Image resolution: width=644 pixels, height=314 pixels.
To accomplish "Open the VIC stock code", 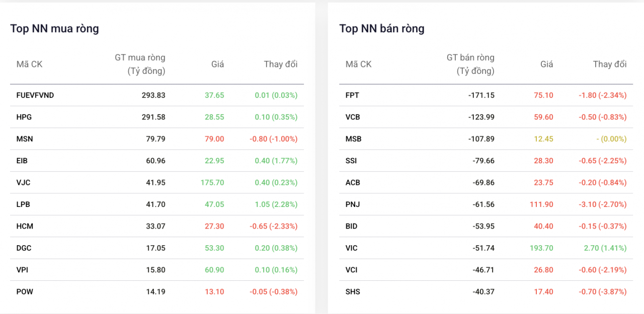I will point(352,248).
